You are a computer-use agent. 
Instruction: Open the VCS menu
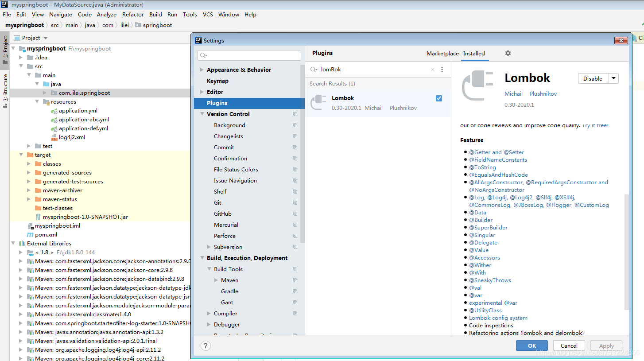pyautogui.click(x=208, y=15)
